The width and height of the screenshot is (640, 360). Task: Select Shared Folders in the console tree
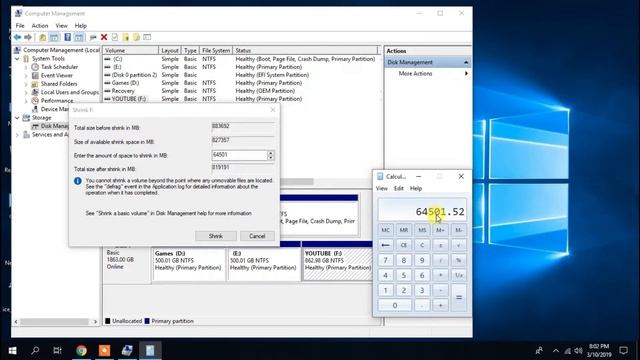coord(59,84)
